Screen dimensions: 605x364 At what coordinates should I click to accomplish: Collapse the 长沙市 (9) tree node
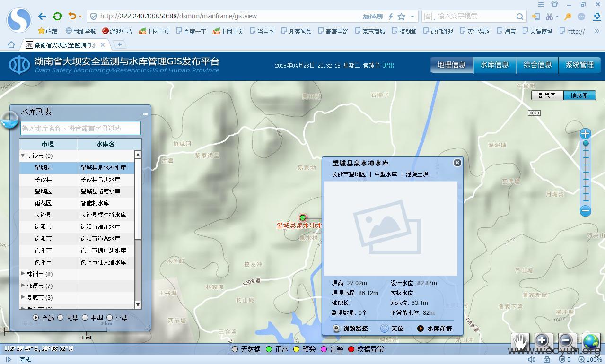tap(23, 155)
